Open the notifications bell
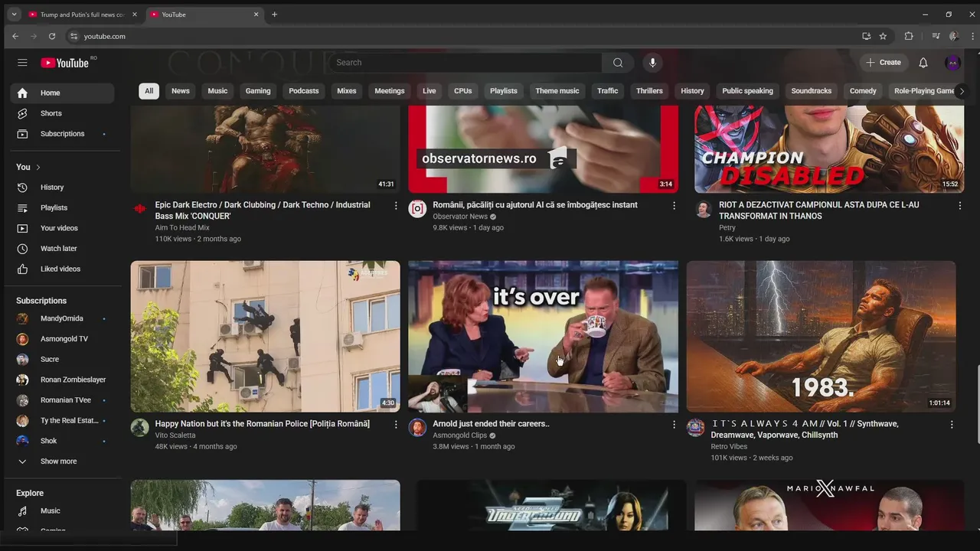The image size is (980, 551). coord(923,63)
